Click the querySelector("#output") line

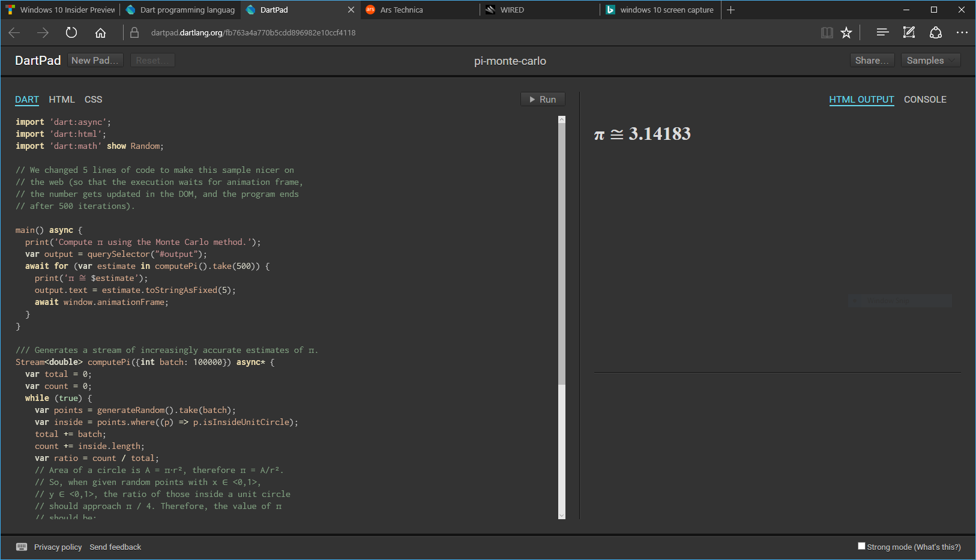[x=116, y=254]
